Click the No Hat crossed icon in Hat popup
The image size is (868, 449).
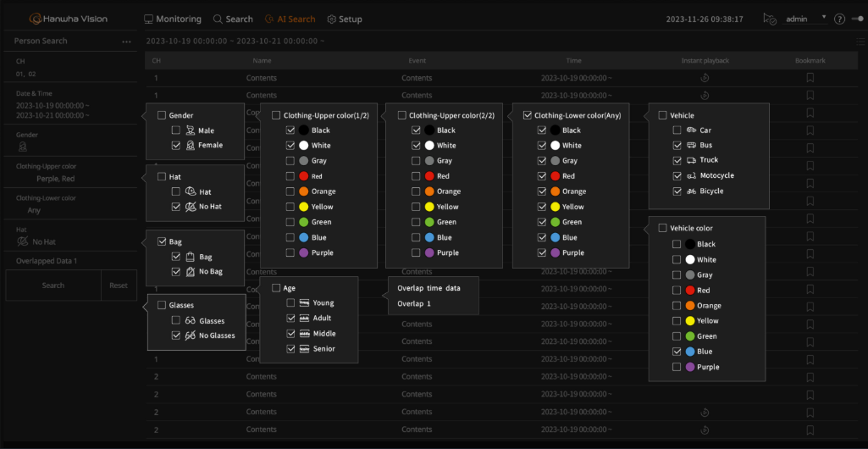191,207
